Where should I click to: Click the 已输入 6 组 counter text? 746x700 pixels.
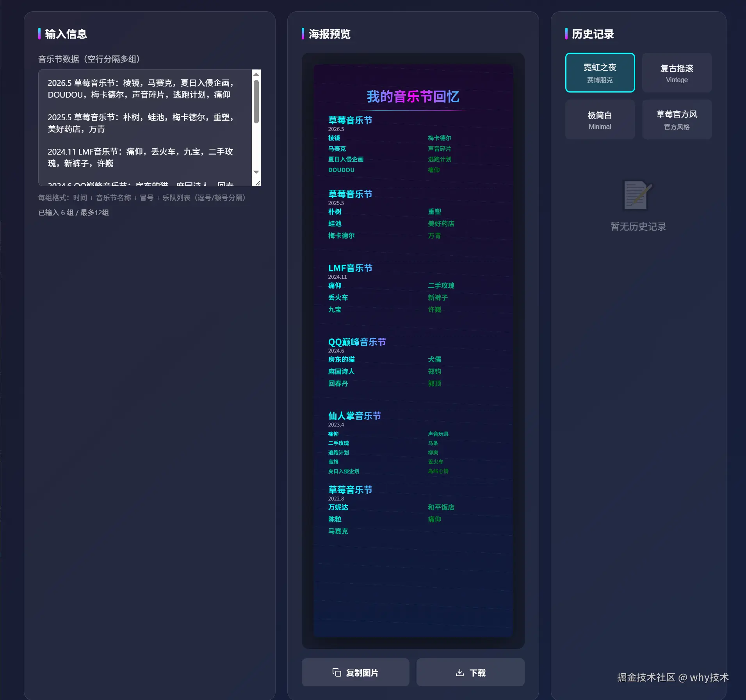click(x=73, y=212)
